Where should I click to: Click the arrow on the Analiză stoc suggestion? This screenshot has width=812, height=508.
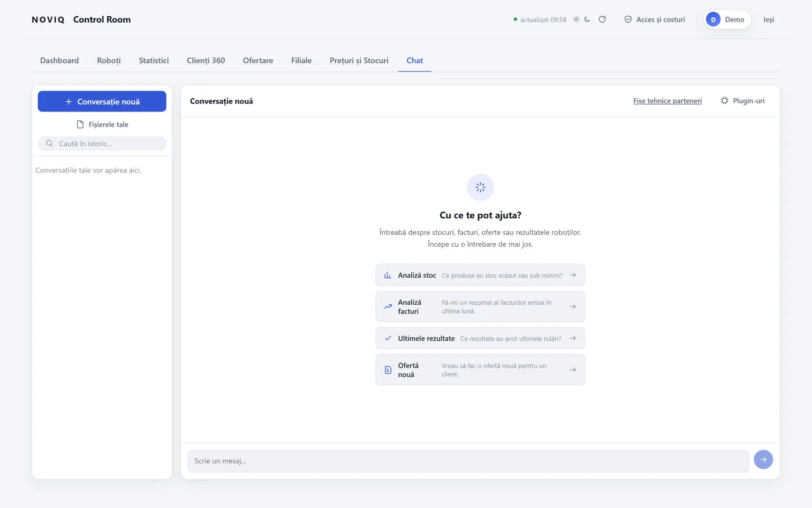coord(573,275)
